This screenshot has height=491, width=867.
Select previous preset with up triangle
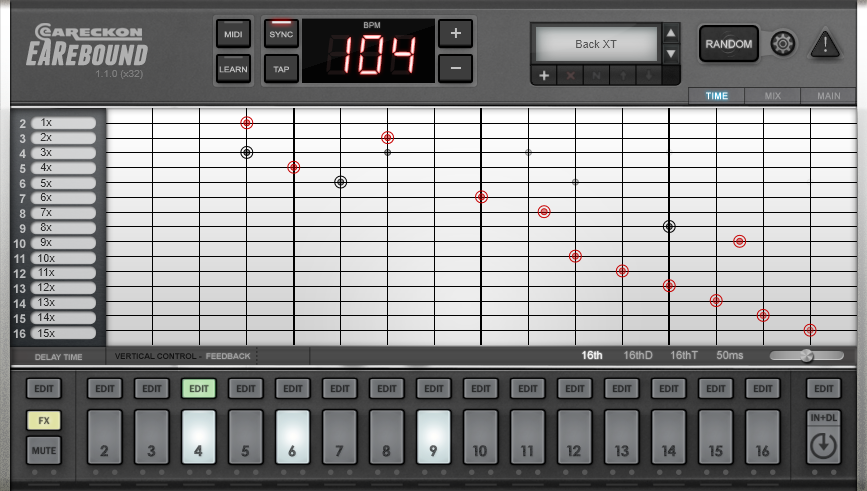pyautogui.click(x=671, y=33)
